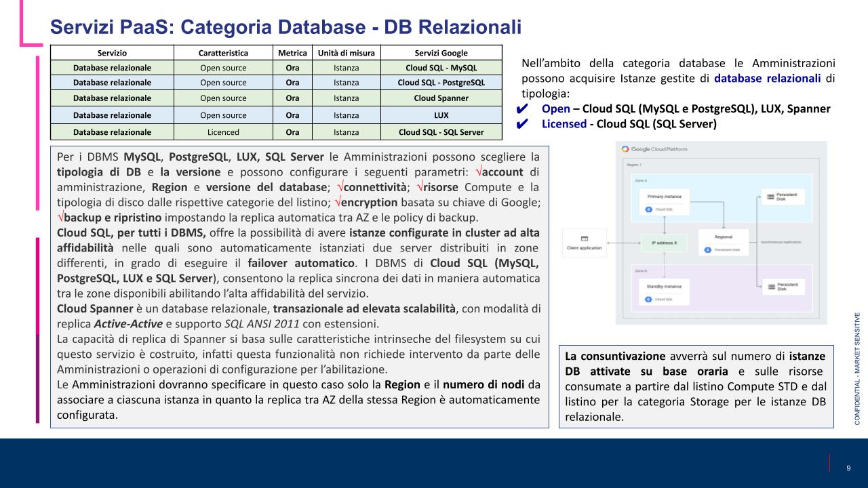This screenshot has width=868, height=488.
Task: Click the slide page number 9
Action: [848, 468]
